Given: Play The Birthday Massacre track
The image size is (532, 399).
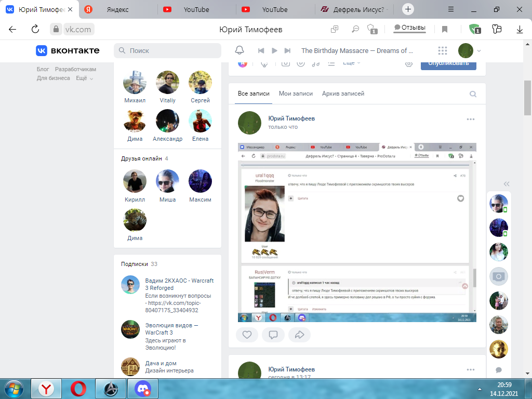Looking at the screenshot, I should tap(274, 50).
